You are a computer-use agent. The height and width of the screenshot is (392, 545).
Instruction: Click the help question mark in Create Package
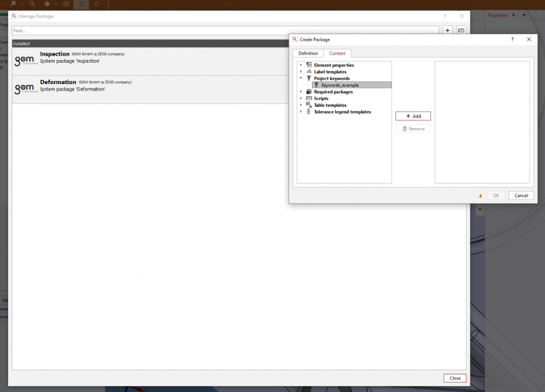[512, 39]
